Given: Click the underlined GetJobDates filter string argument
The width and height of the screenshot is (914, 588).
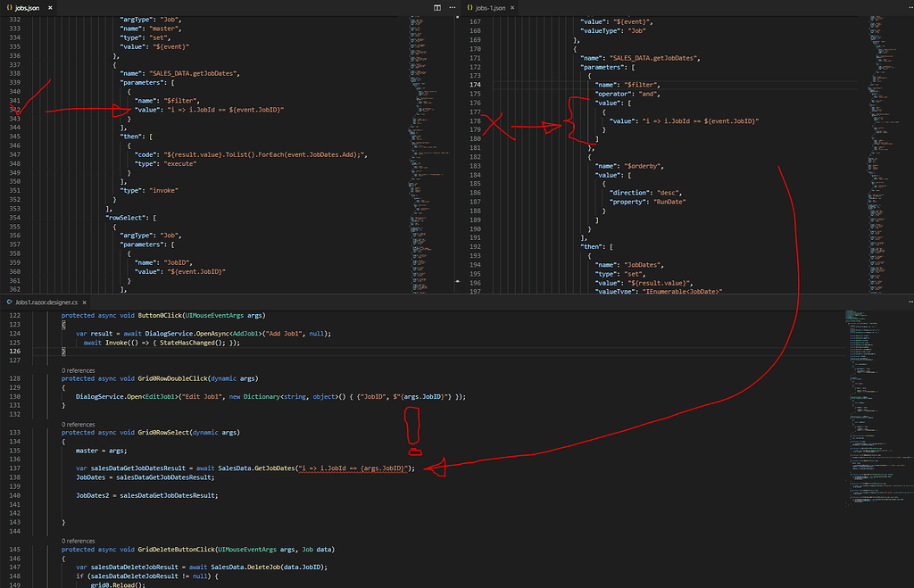Looking at the screenshot, I should pyautogui.click(x=353, y=468).
